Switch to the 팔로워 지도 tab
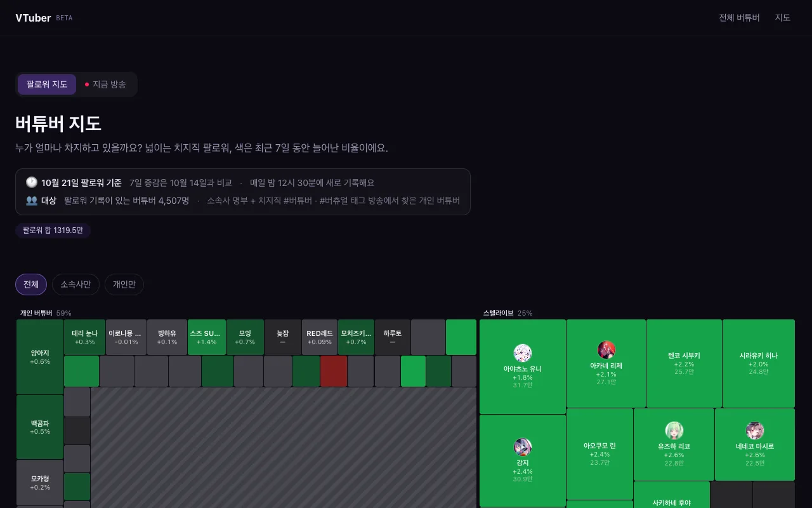This screenshot has width=812, height=508. tap(47, 84)
